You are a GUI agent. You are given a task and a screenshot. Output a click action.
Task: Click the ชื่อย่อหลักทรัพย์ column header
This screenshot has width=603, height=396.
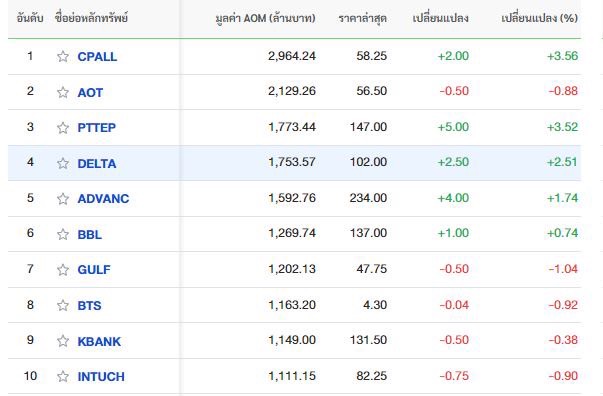(x=91, y=18)
